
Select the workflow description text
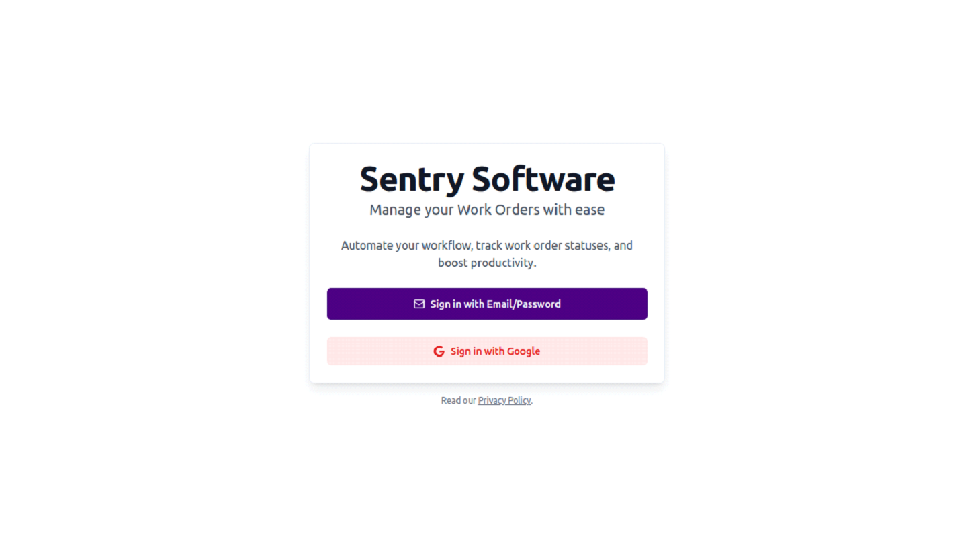click(x=487, y=253)
